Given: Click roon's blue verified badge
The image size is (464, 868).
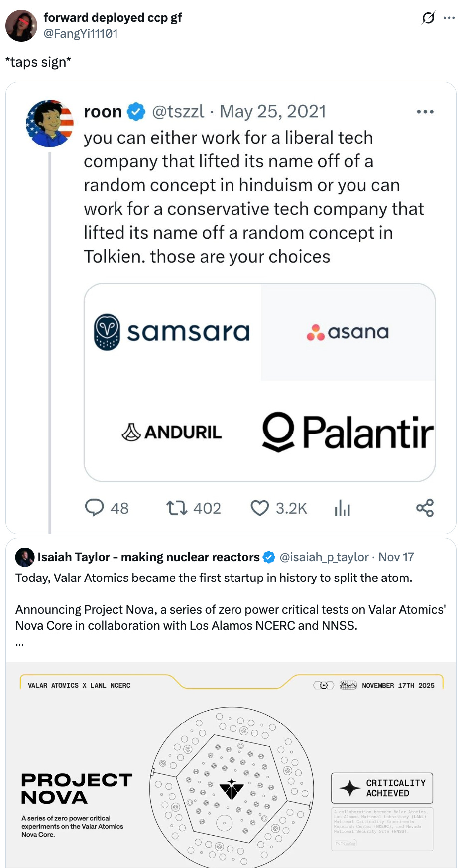Looking at the screenshot, I should (x=134, y=111).
